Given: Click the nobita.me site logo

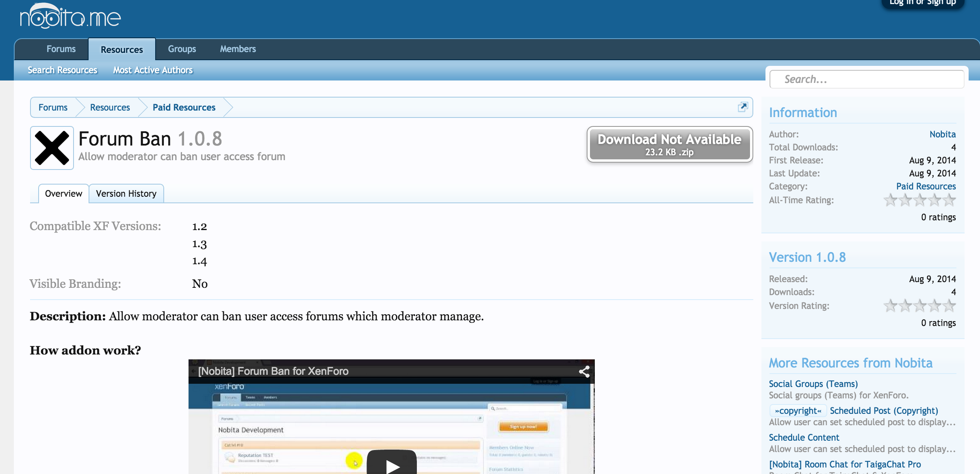Looking at the screenshot, I should (x=70, y=16).
